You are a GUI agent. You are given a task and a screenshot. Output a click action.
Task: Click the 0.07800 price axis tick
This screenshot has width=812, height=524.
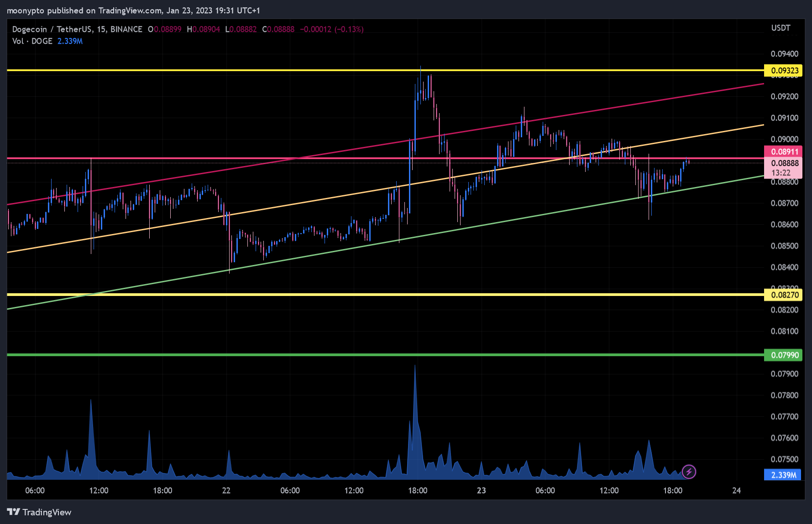(785, 395)
